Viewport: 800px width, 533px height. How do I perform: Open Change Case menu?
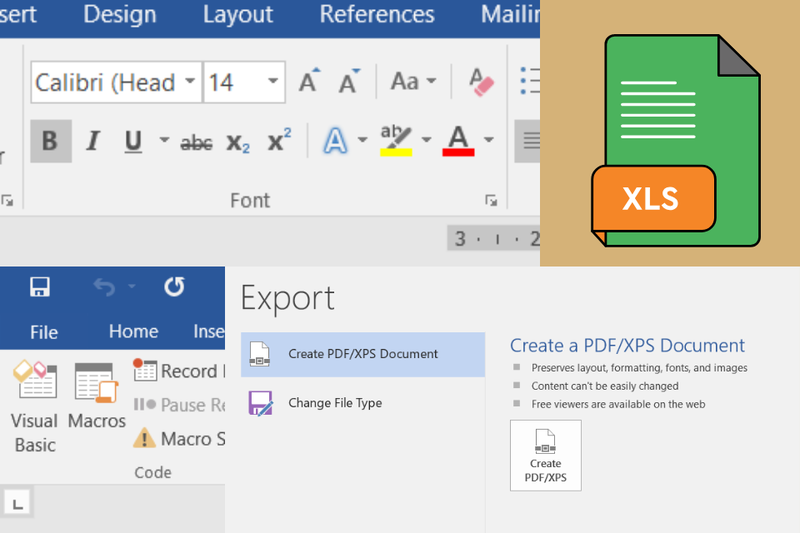coord(413,82)
